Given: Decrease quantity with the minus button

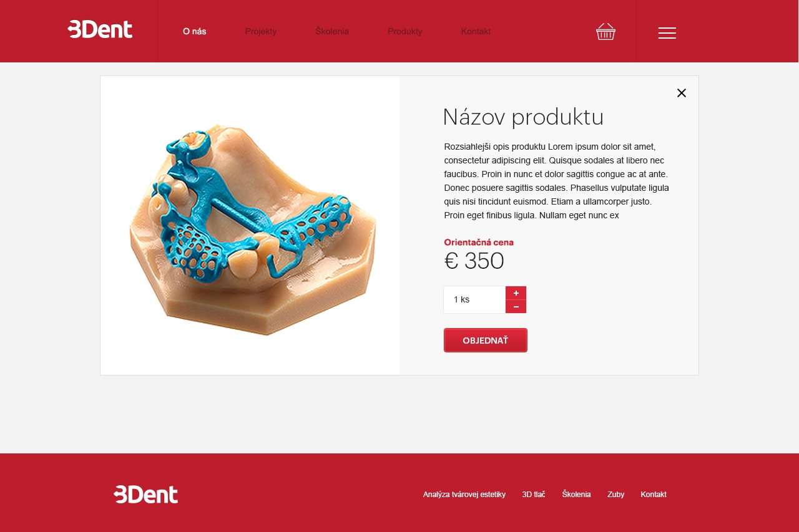Looking at the screenshot, I should point(516,307).
